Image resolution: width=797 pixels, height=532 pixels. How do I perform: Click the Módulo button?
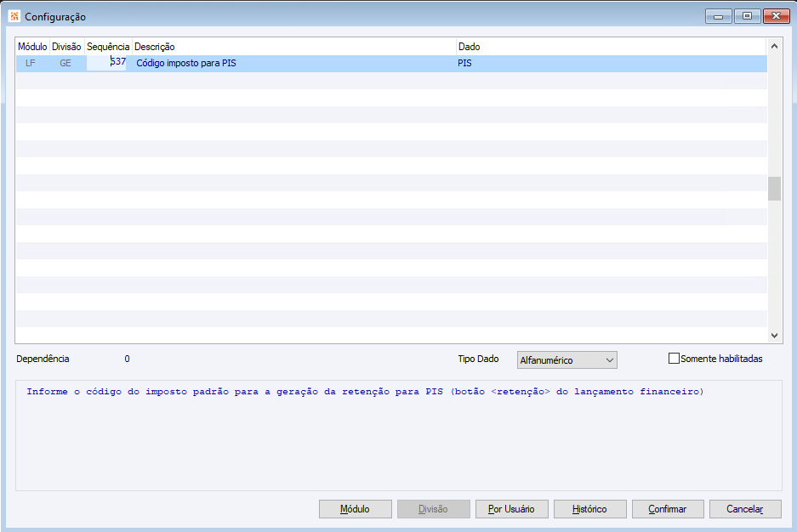(x=356, y=509)
